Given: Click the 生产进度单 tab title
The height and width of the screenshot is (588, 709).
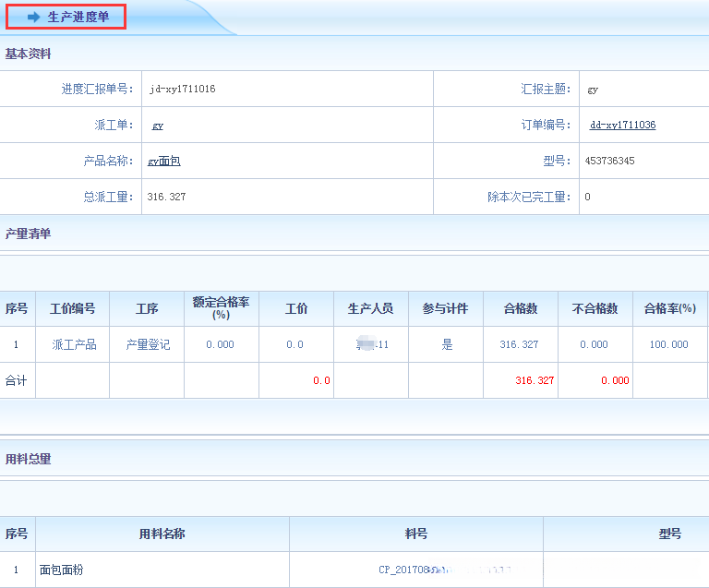Looking at the screenshot, I should coord(78,18).
